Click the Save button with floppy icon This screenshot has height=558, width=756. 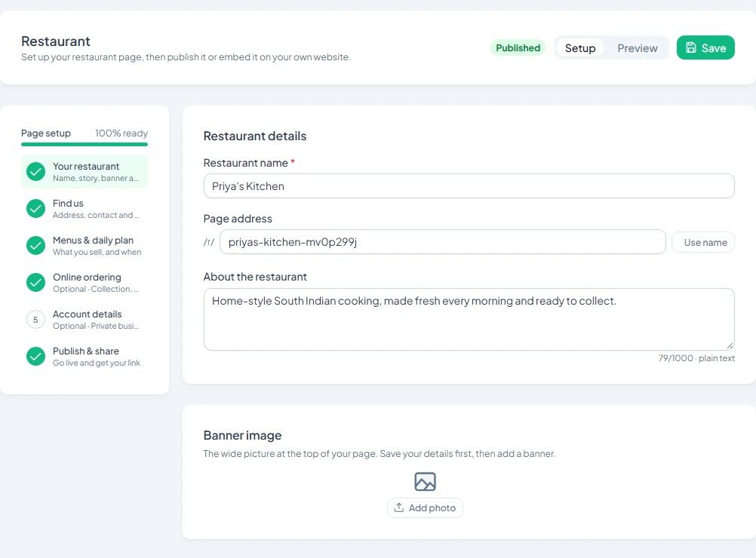[x=705, y=48]
